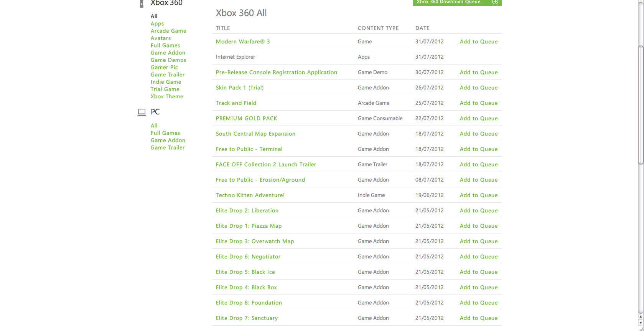Open Elite Drop 8: Foundation
Viewport: 644px width, 331px height.
pos(249,303)
